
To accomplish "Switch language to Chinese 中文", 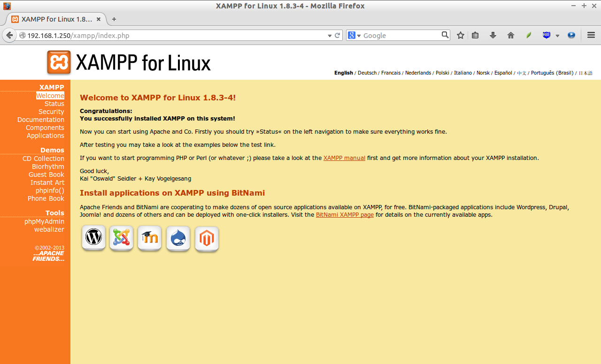I will [522, 73].
